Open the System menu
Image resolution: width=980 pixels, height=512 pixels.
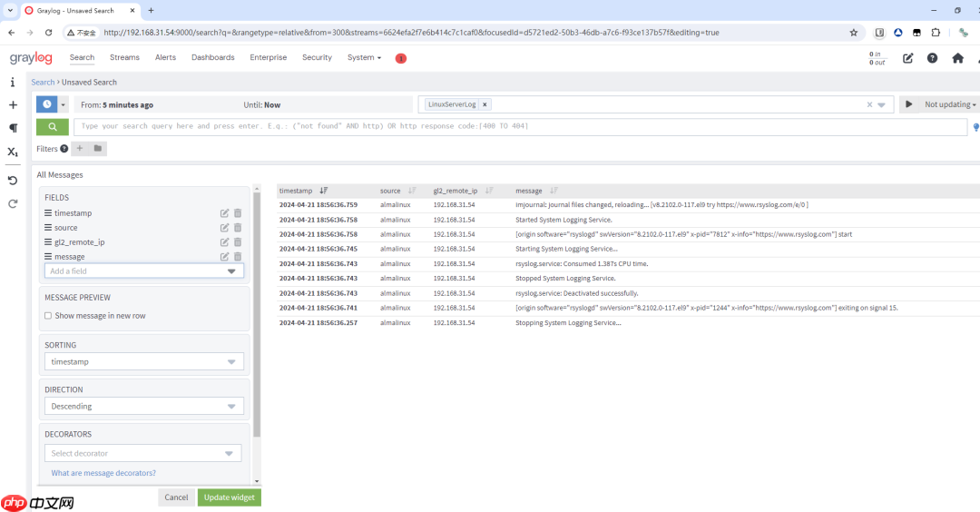(x=364, y=57)
